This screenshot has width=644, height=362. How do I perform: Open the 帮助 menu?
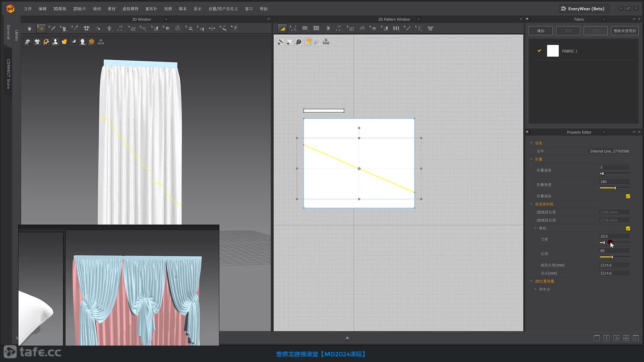pos(264,9)
